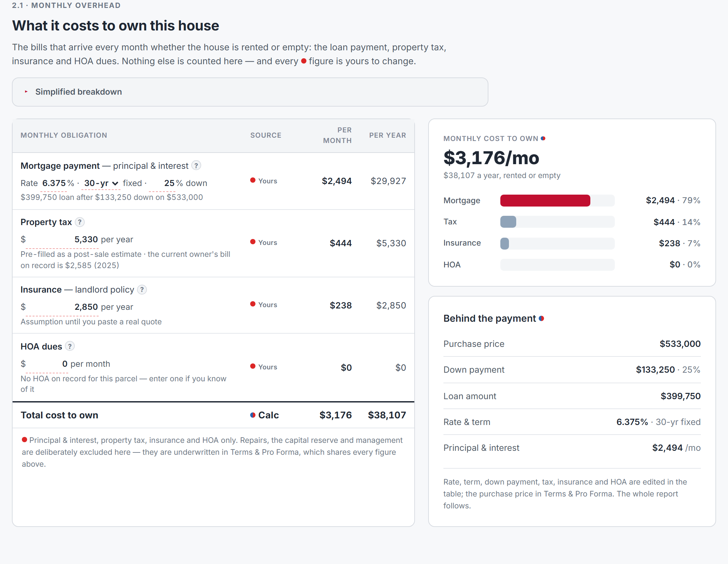
Task: Click the Yours dot in Property tax row
Action: tap(253, 242)
